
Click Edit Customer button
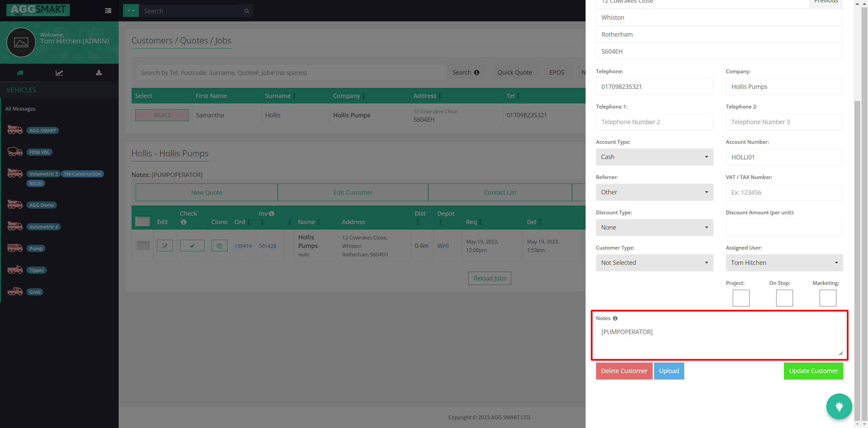[x=353, y=192]
